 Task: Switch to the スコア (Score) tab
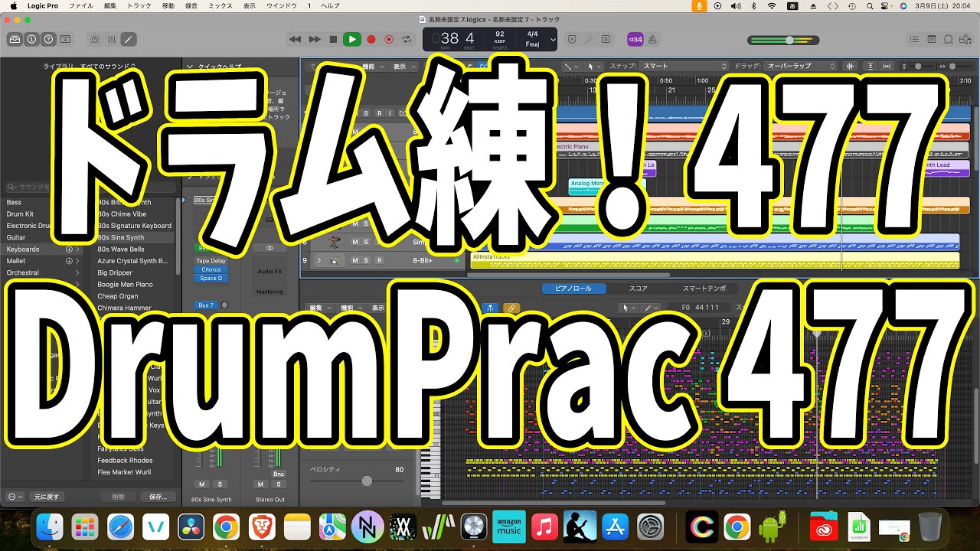(x=639, y=289)
